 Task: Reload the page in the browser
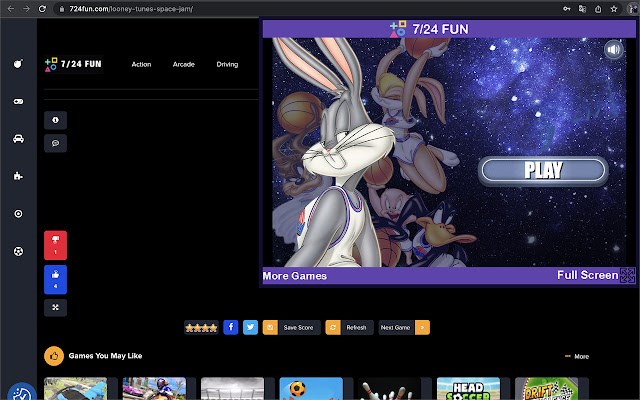coord(42,9)
